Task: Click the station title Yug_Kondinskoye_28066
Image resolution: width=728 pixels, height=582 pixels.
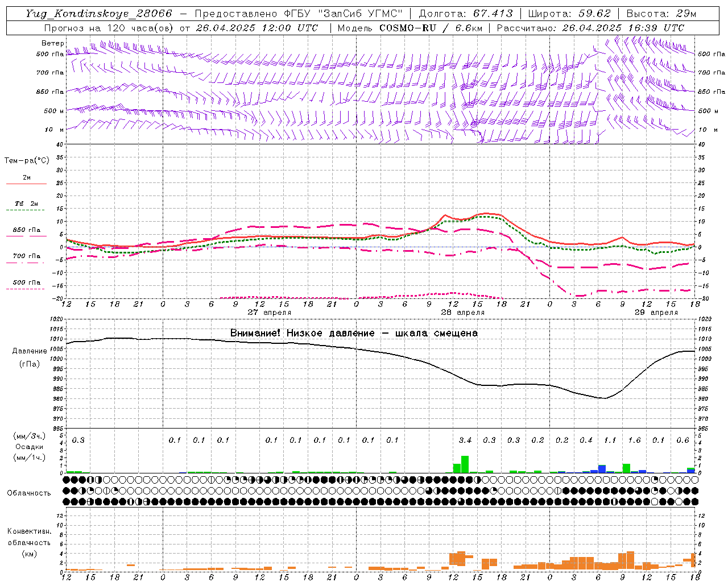Action: pyautogui.click(x=99, y=14)
